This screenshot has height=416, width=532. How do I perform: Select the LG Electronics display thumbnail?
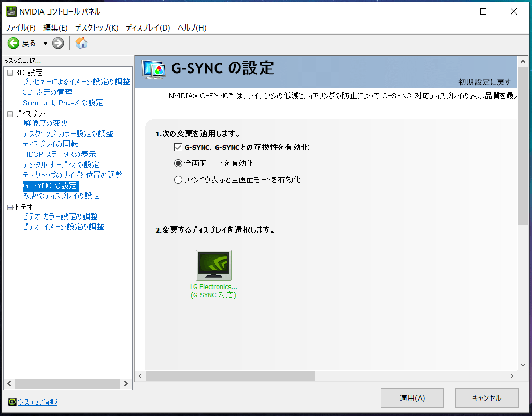pyautogui.click(x=213, y=265)
